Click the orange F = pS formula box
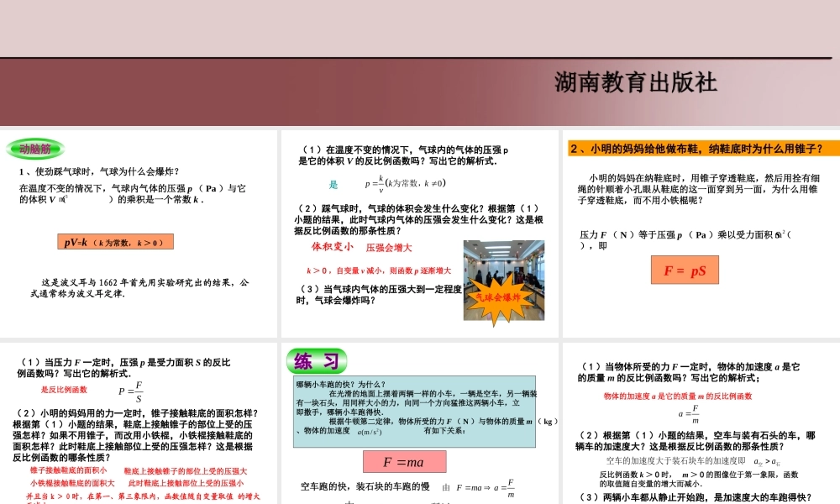The height and width of the screenshot is (504, 840). pyautogui.click(x=685, y=270)
